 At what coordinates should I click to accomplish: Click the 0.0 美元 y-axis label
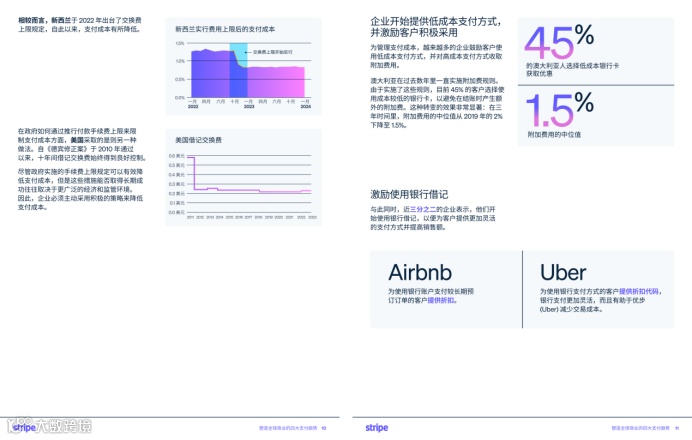(x=177, y=213)
